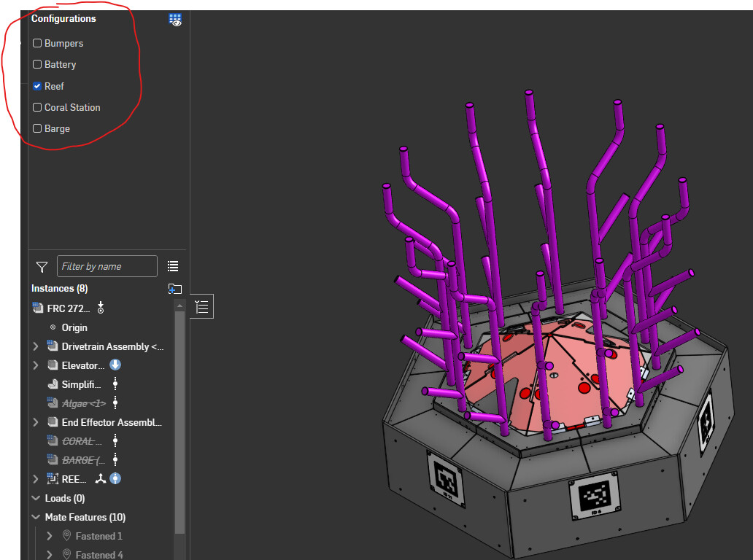
Task: Enable the Coral Station checkbox
Action: 37,107
